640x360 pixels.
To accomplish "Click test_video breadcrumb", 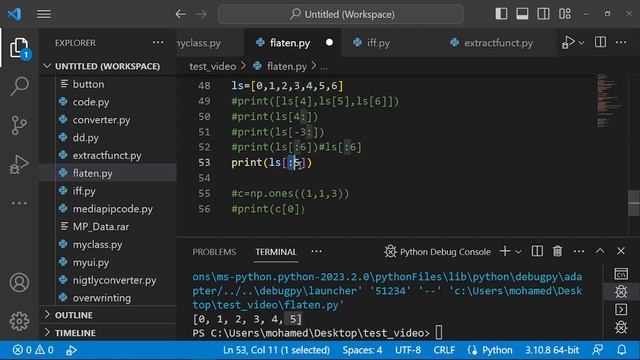I will (213, 66).
